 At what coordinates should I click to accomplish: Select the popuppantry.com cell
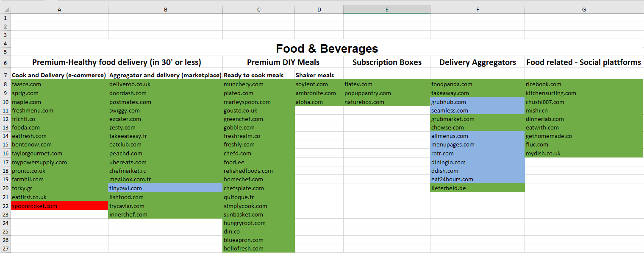(387, 93)
